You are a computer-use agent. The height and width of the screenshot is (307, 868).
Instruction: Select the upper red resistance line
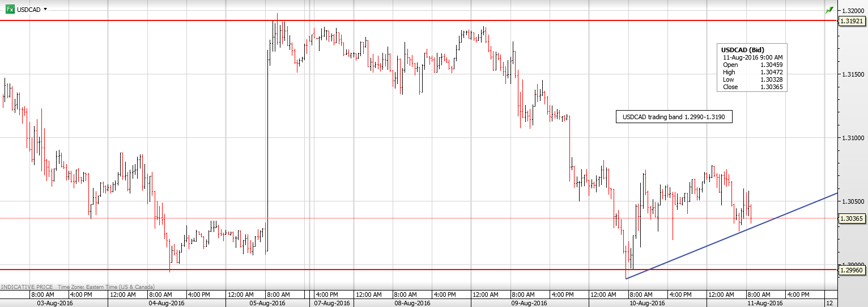(x=419, y=20)
